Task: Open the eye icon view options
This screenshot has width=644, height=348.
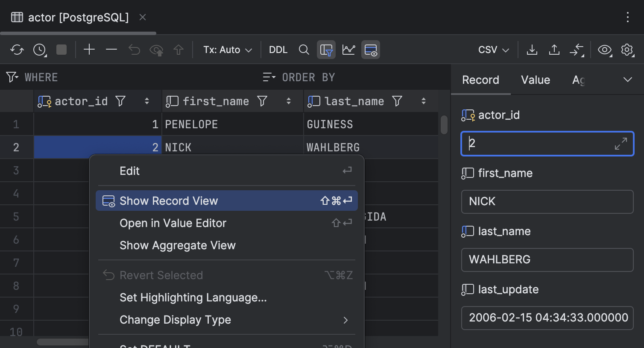Action: coord(605,50)
